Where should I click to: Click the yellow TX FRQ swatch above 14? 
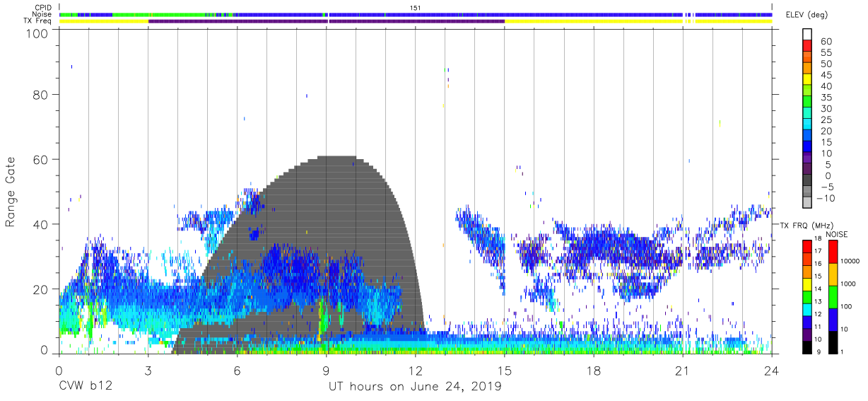807,284
